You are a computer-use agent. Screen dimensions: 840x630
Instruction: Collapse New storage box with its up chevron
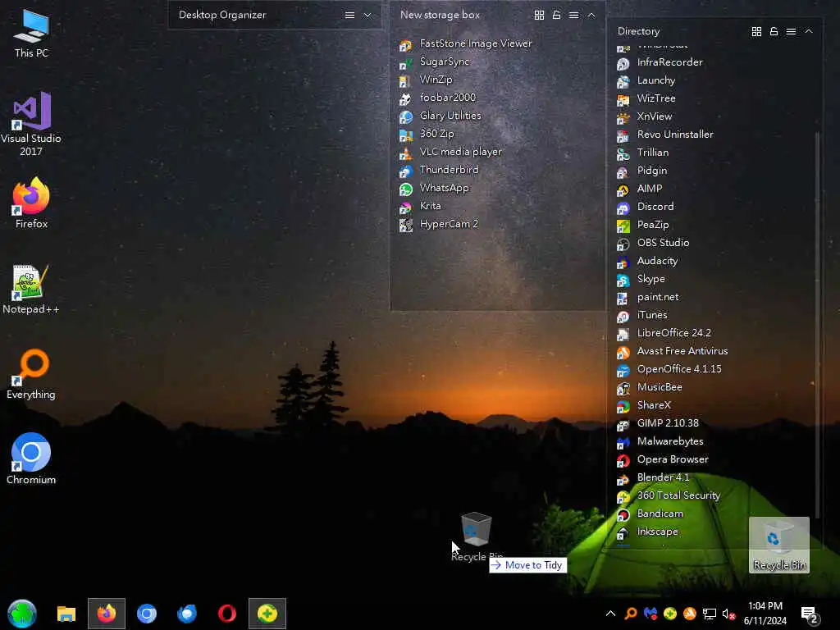[591, 15]
